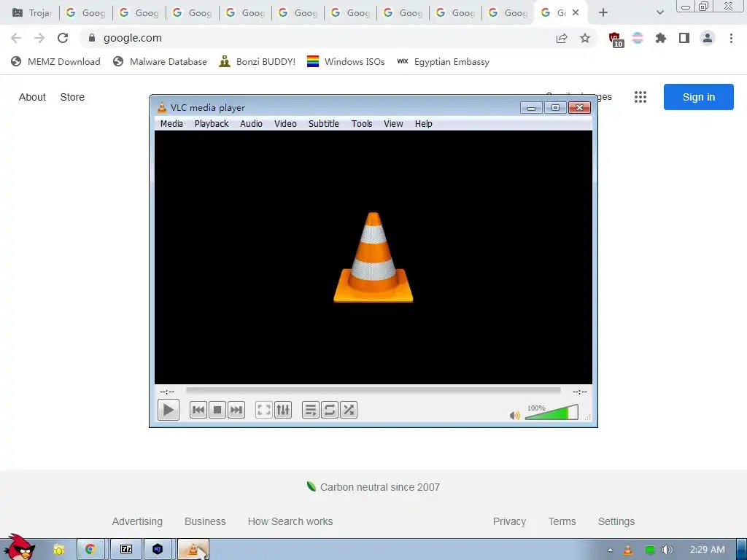Open the Playback menu in VLC

click(x=212, y=124)
